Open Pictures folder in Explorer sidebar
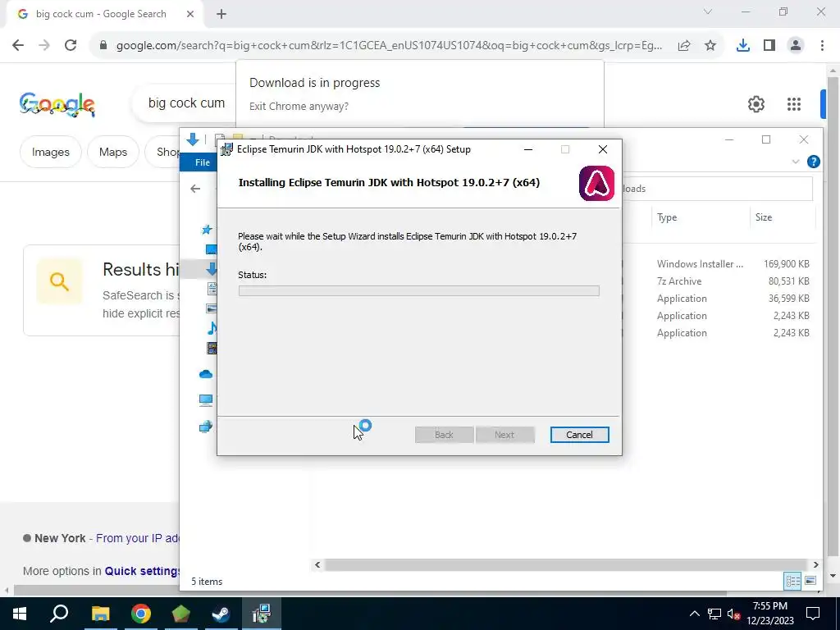This screenshot has width=840, height=630. point(212,308)
